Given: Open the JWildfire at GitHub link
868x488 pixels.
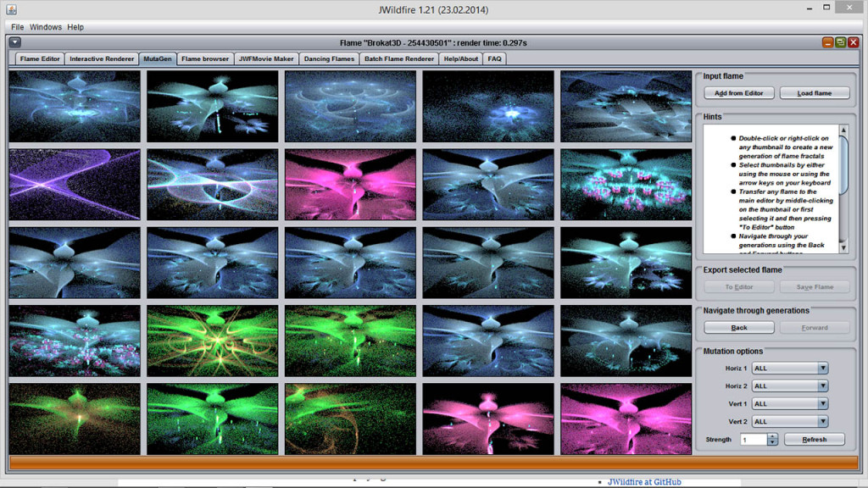Looking at the screenshot, I should 644,482.
